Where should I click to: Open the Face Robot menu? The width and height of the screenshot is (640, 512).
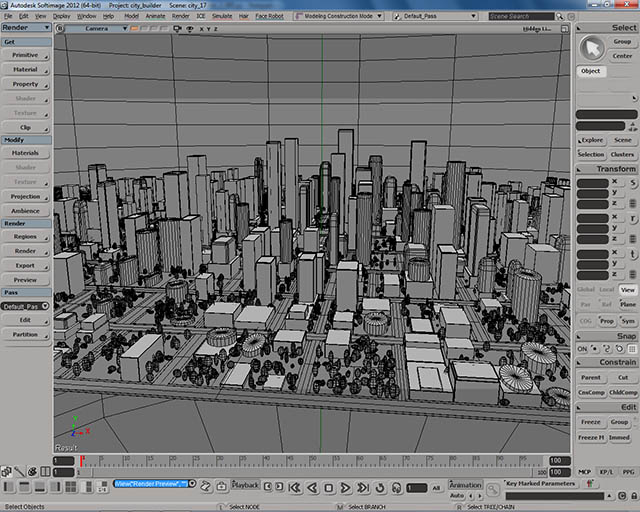(x=269, y=16)
